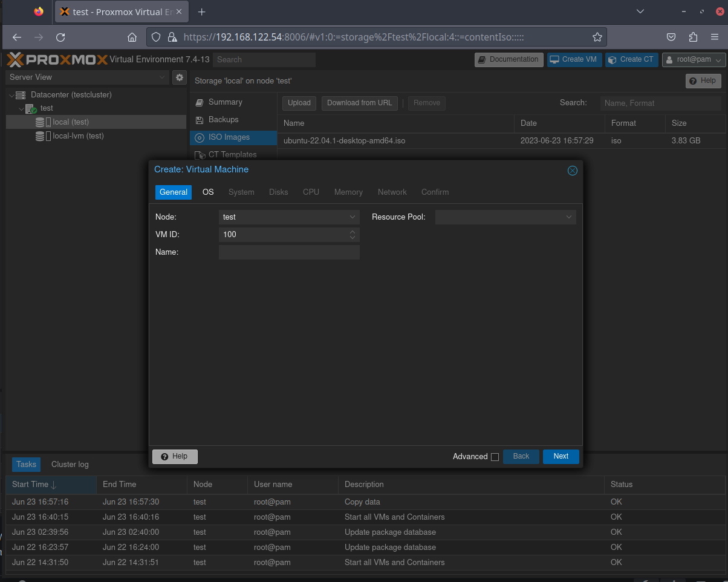Click the dialog Help button
Image resolution: width=728 pixels, height=582 pixels.
coord(175,457)
